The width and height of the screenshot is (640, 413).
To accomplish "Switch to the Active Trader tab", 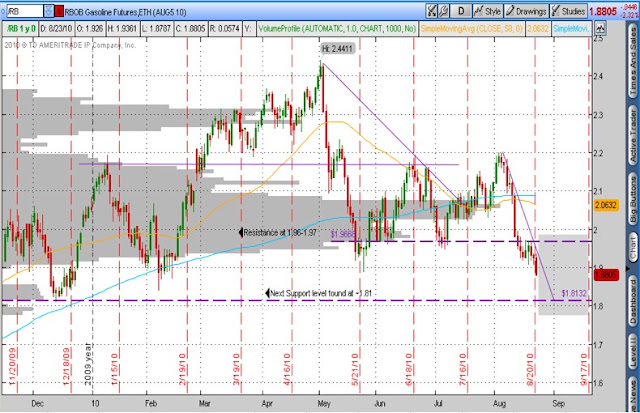I will (633, 137).
